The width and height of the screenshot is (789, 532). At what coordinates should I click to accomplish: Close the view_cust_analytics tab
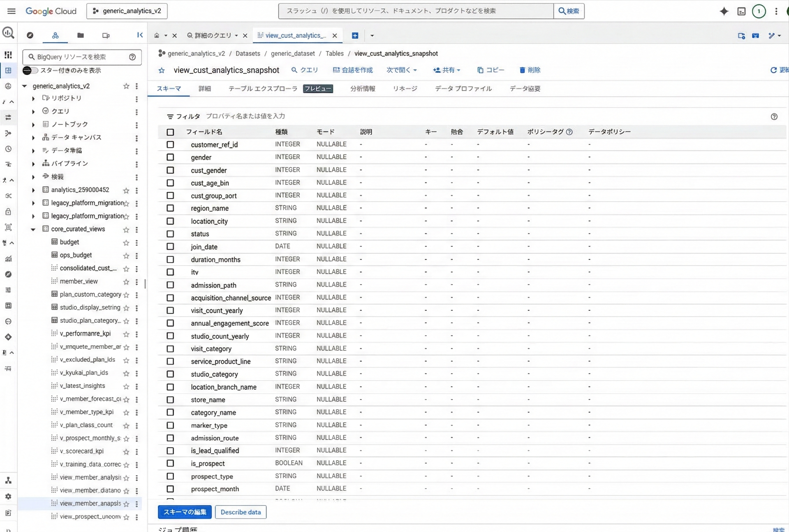pos(335,36)
